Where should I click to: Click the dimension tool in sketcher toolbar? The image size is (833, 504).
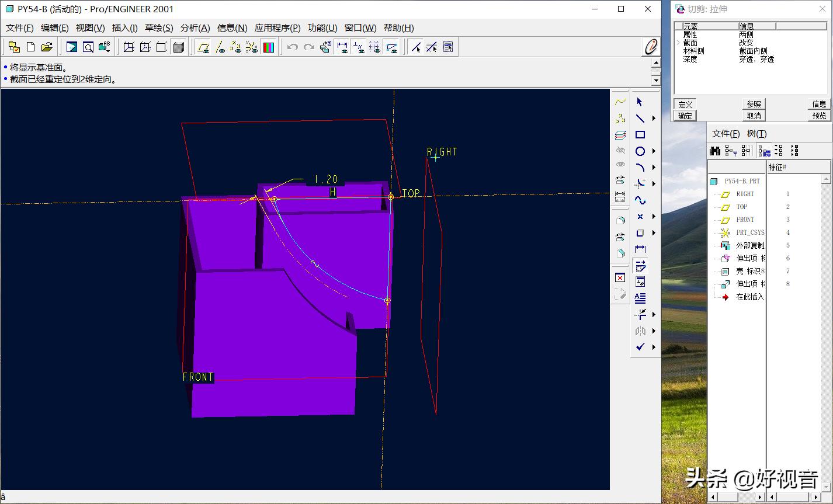[x=640, y=249]
